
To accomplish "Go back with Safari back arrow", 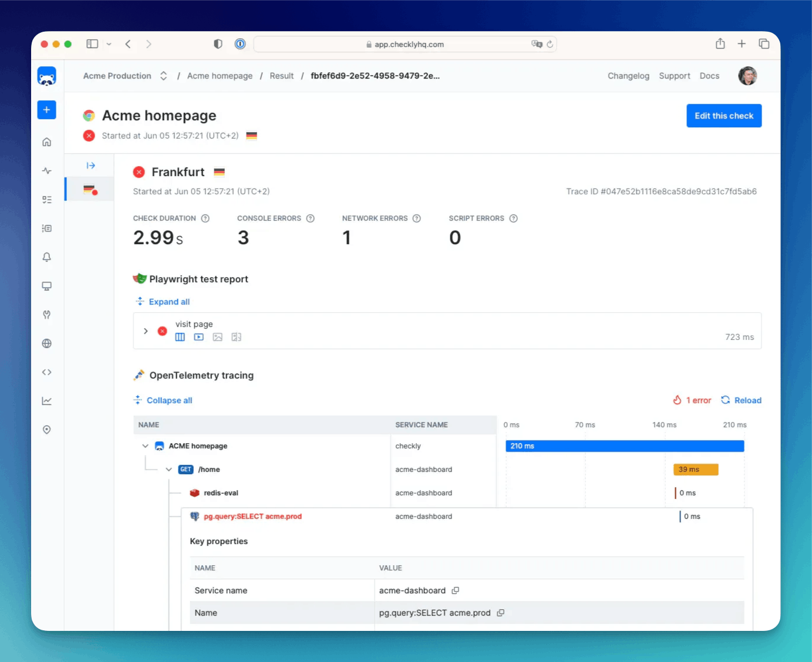I will (x=128, y=44).
